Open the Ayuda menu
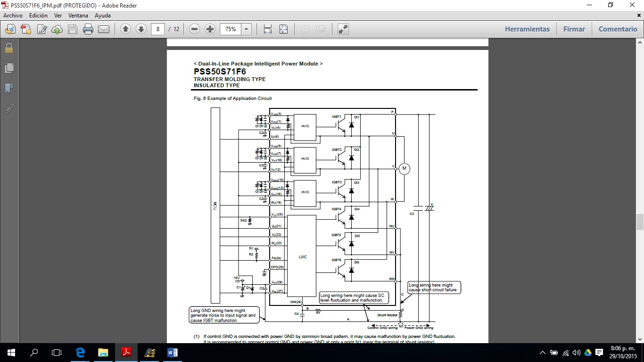The image size is (644, 362). 103,16
